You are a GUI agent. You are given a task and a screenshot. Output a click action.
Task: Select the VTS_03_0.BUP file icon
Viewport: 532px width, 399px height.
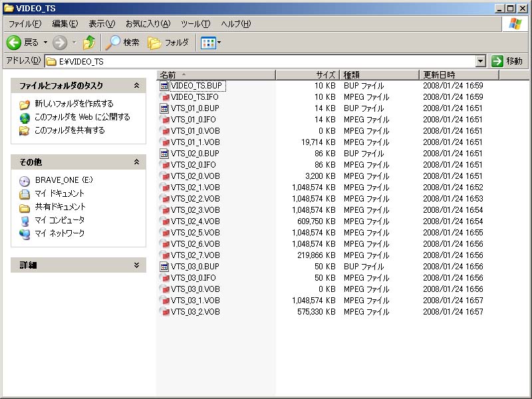[164, 267]
